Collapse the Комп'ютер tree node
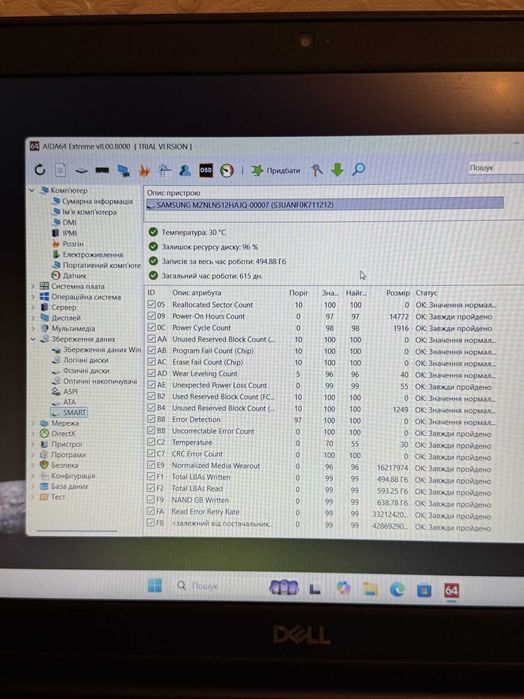This screenshot has height=699, width=524. (x=32, y=190)
